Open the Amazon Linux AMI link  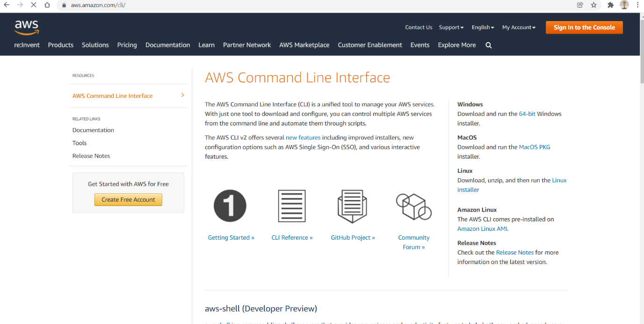pyautogui.click(x=482, y=229)
